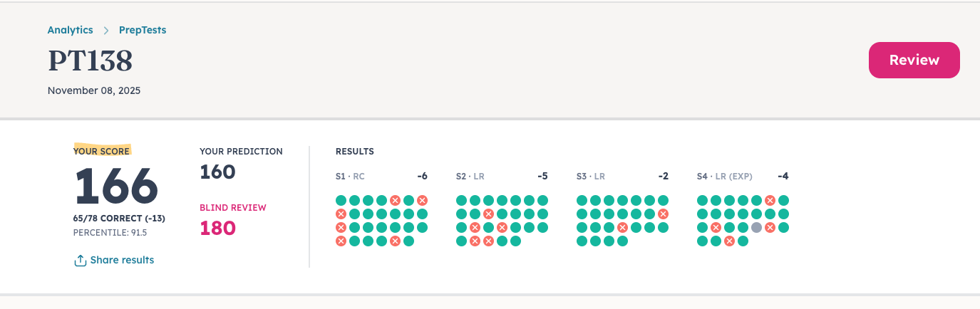
Task: Click the first incorrect X dot in S1's second row
Action: [x=341, y=214]
